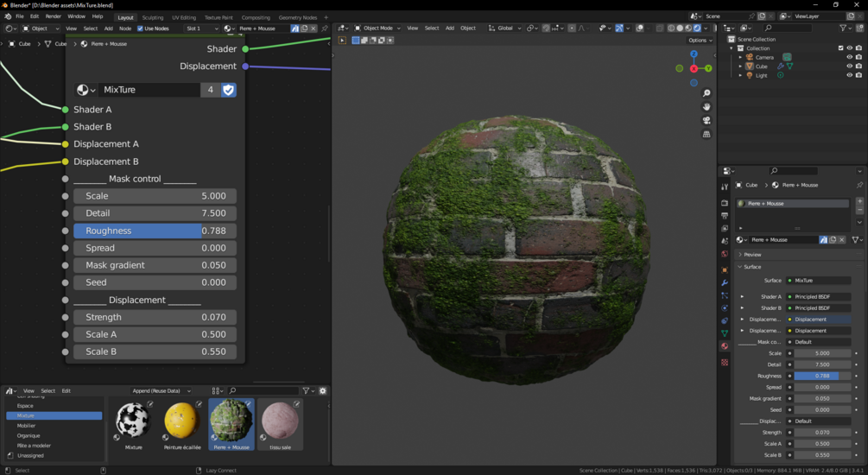
Task: Select material preview shading
Action: tap(688, 28)
